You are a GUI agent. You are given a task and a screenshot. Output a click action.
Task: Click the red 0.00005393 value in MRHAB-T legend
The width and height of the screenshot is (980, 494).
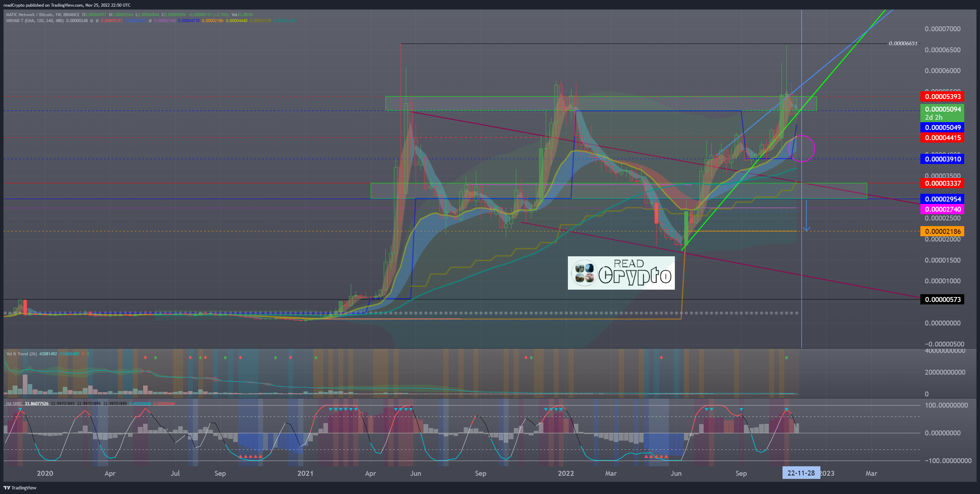pos(112,21)
